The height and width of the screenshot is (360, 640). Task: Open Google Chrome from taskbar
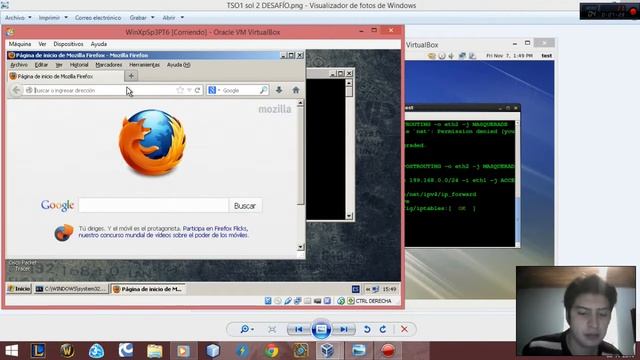(271, 351)
